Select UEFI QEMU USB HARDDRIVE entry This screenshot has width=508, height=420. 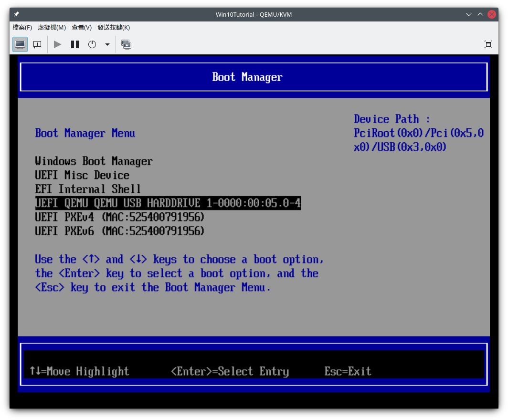point(168,203)
